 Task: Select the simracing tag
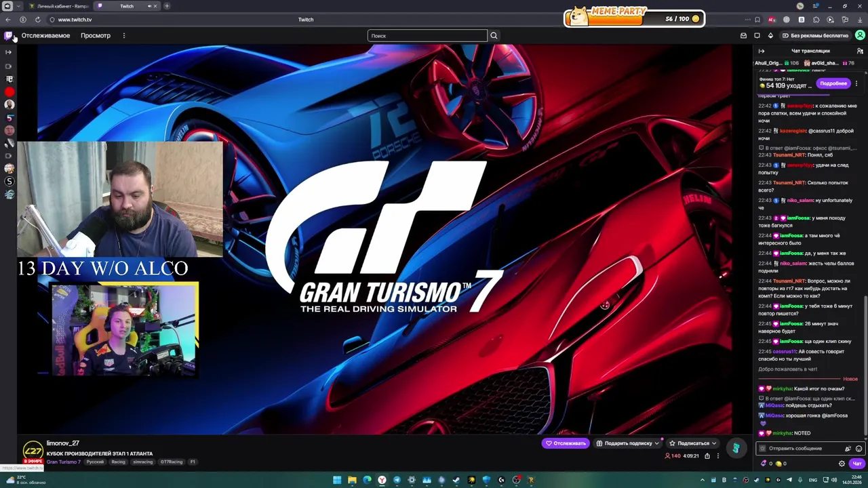coord(142,462)
